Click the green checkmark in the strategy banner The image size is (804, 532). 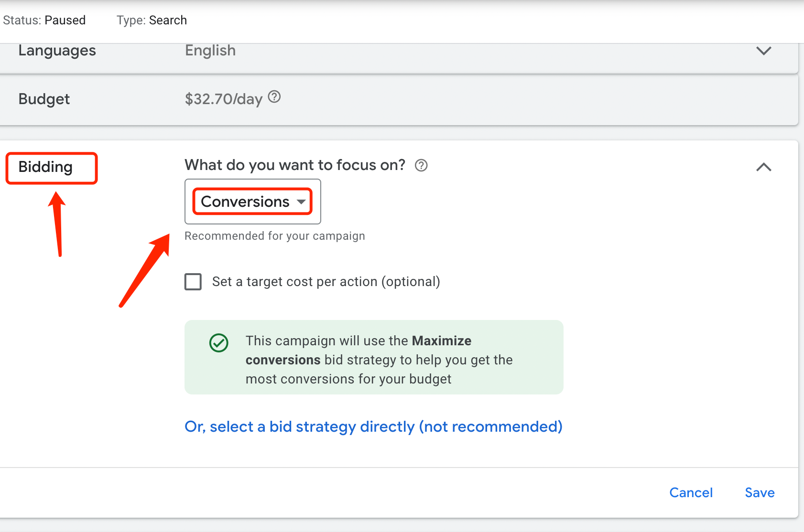point(218,343)
